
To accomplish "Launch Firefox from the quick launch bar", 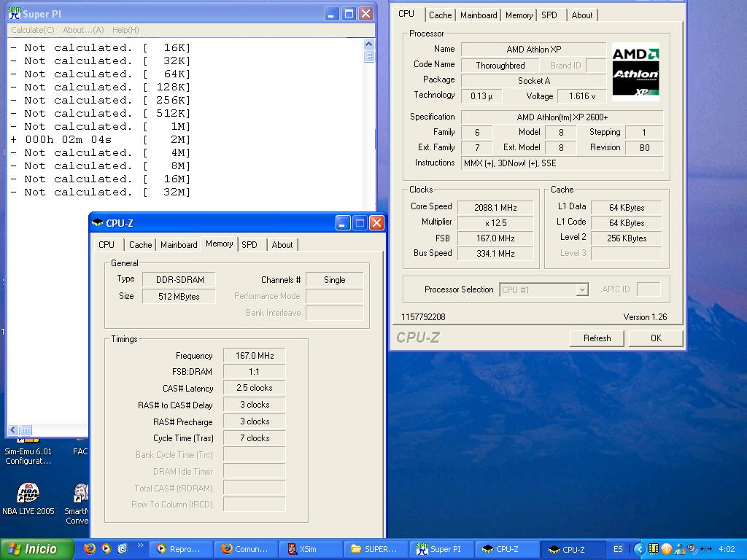I will click(x=90, y=549).
